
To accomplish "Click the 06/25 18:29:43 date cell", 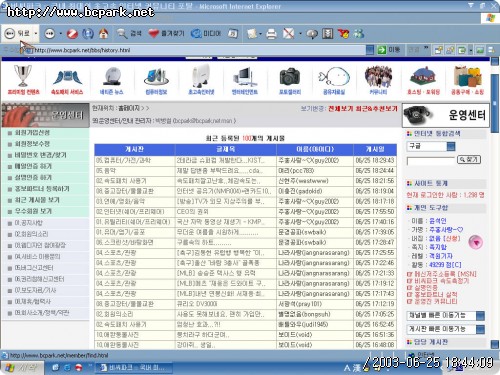I will (375, 160).
